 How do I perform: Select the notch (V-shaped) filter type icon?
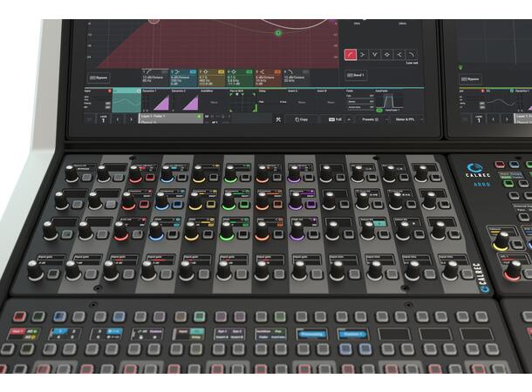[374, 55]
